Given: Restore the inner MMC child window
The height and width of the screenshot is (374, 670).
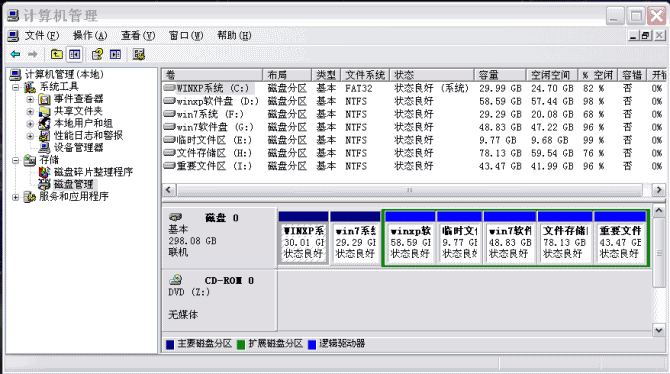Looking at the screenshot, I should pos(646,35).
